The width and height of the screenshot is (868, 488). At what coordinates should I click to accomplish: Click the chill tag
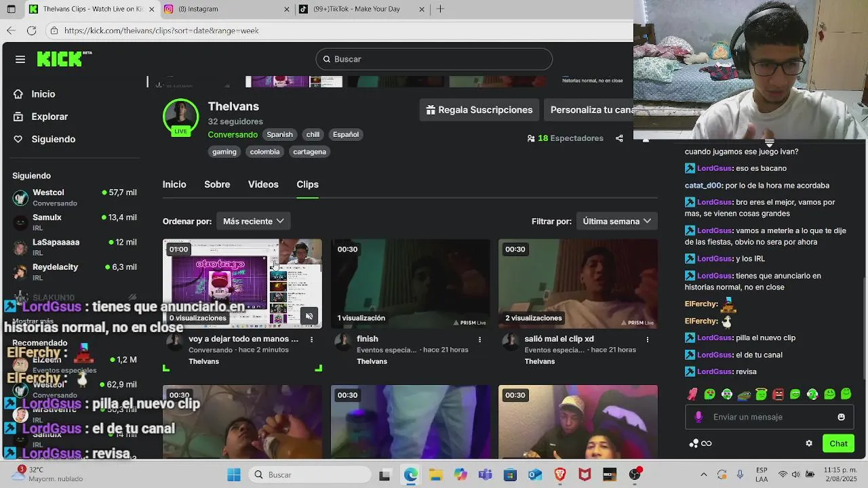coord(313,134)
